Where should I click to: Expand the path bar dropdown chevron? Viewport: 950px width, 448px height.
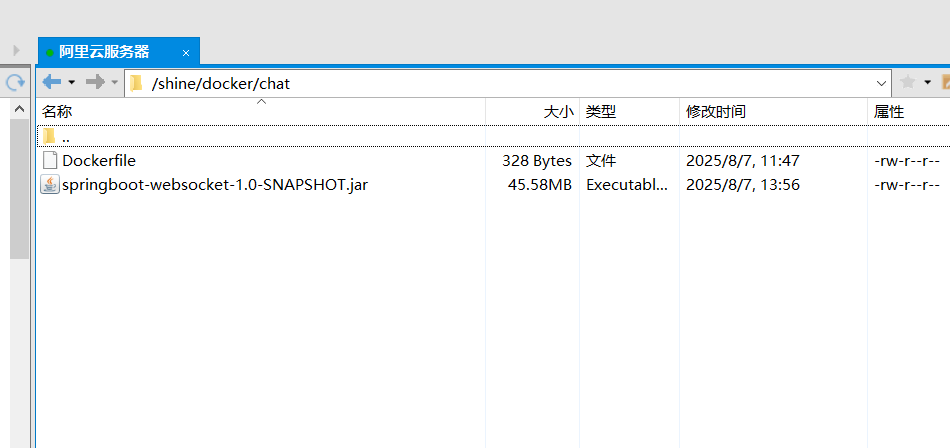click(881, 83)
